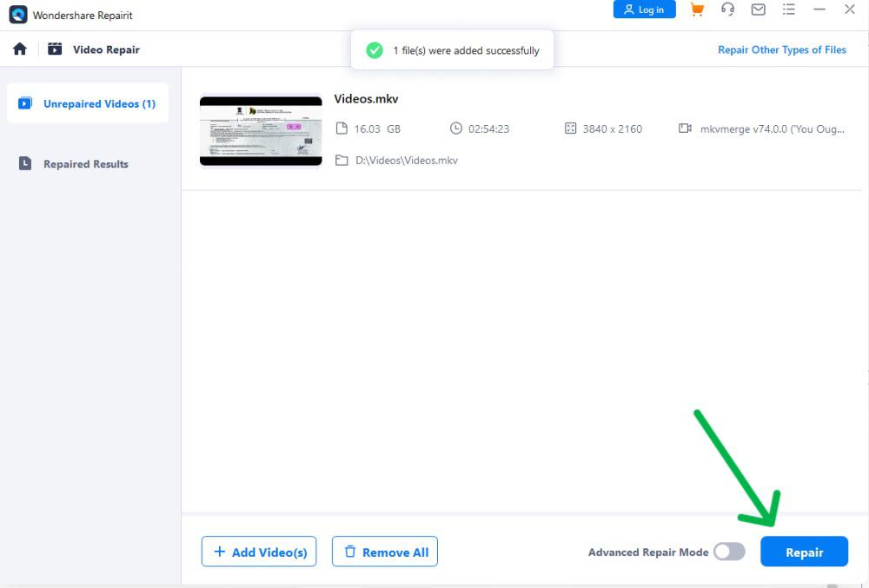The width and height of the screenshot is (869, 588).
Task: Click the folder icon beside file path
Action: click(x=342, y=160)
